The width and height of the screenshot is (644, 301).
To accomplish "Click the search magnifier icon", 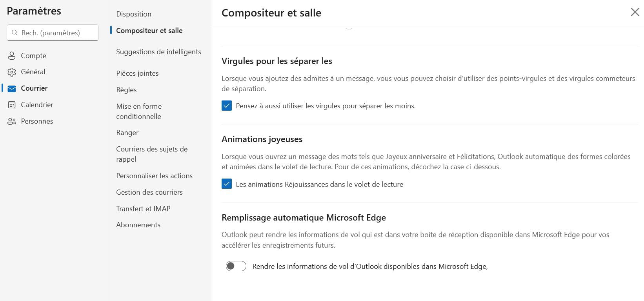I will [x=15, y=33].
